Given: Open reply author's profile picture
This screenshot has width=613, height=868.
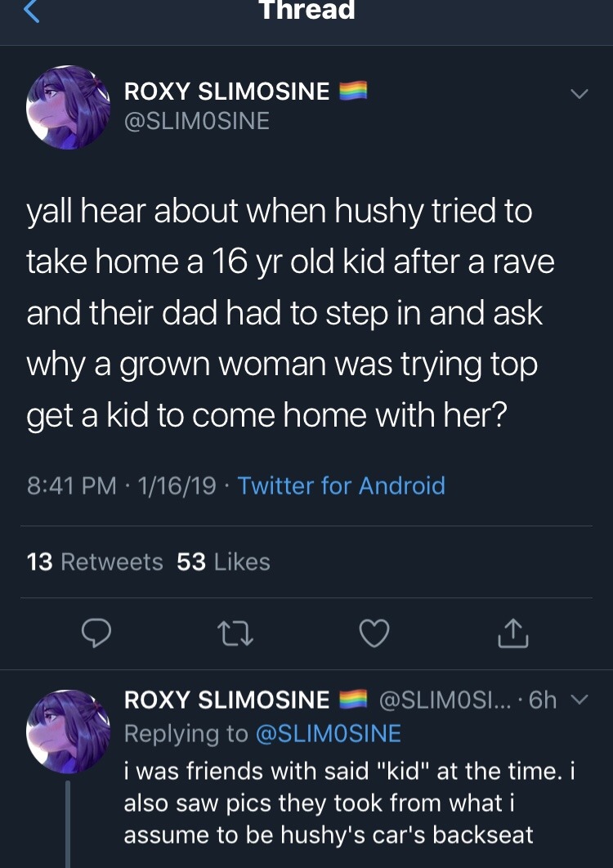Looking at the screenshot, I should [68, 732].
